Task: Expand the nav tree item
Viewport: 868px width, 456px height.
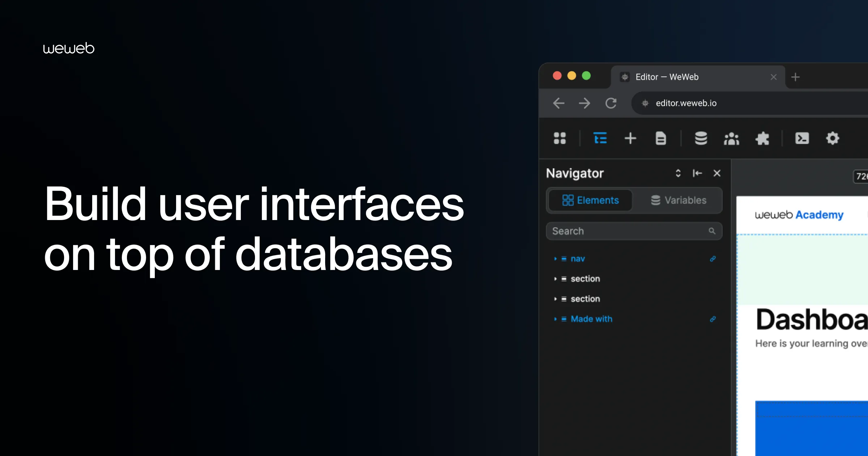Action: 556,259
